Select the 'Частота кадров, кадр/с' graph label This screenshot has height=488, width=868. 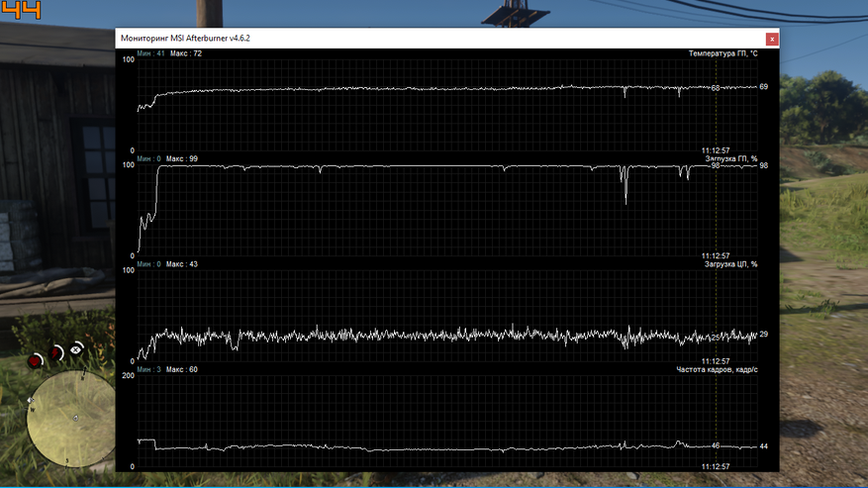pyautogui.click(x=717, y=369)
